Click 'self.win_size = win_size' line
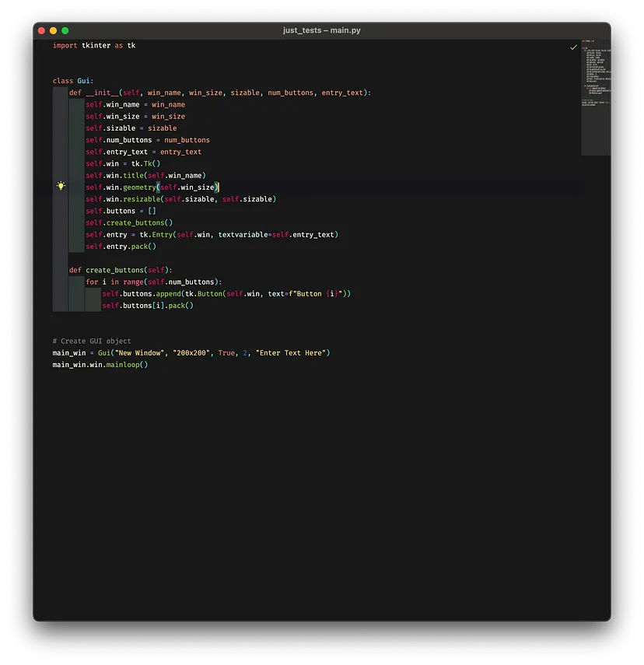644x665 pixels. [x=135, y=116]
